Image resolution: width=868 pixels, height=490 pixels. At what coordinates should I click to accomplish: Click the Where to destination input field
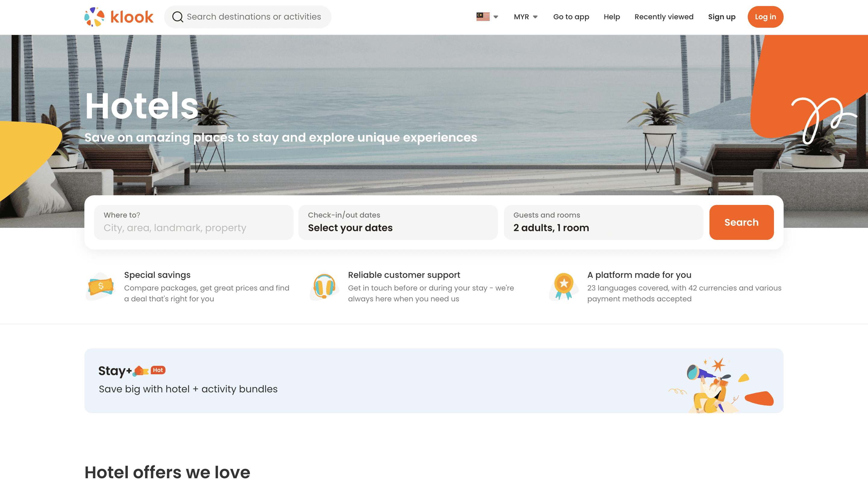tap(194, 222)
